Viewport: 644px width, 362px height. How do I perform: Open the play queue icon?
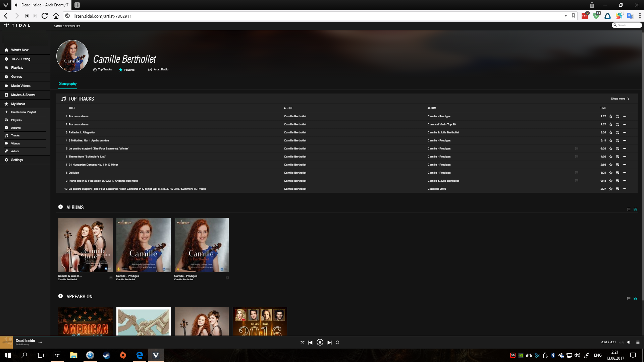638,343
